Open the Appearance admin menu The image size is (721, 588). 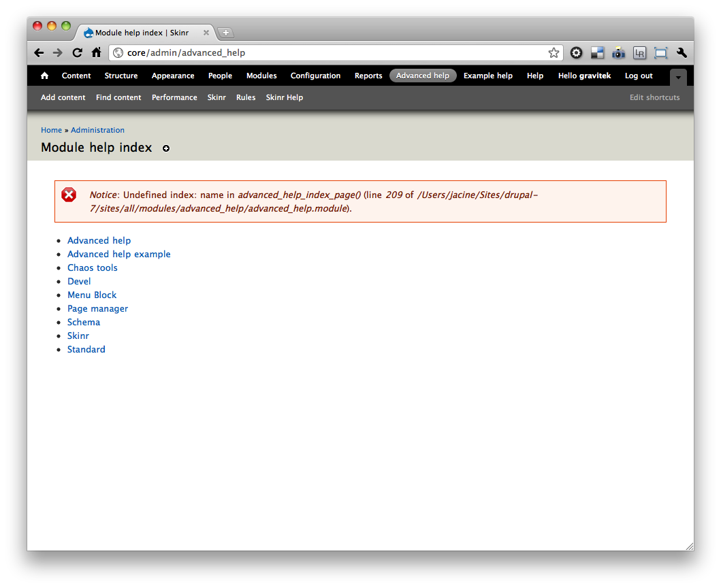click(173, 76)
